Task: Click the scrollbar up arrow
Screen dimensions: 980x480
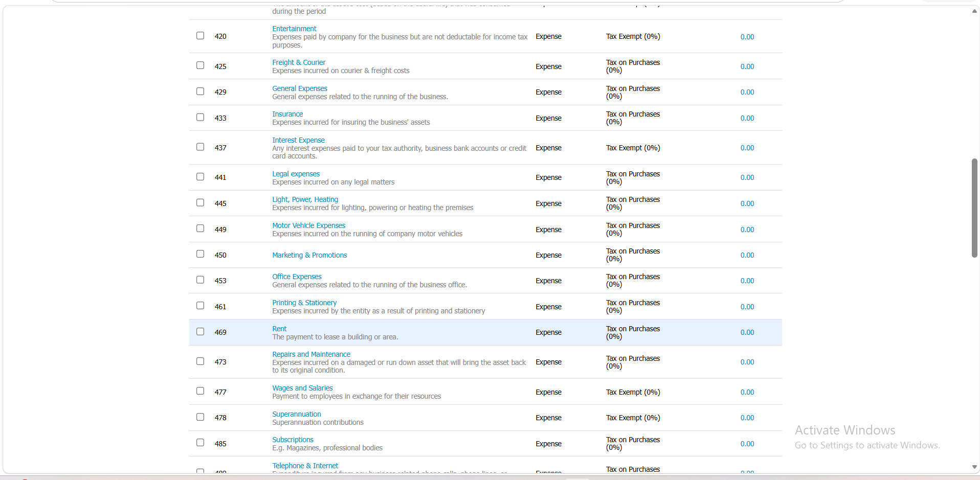Action: 974,11
